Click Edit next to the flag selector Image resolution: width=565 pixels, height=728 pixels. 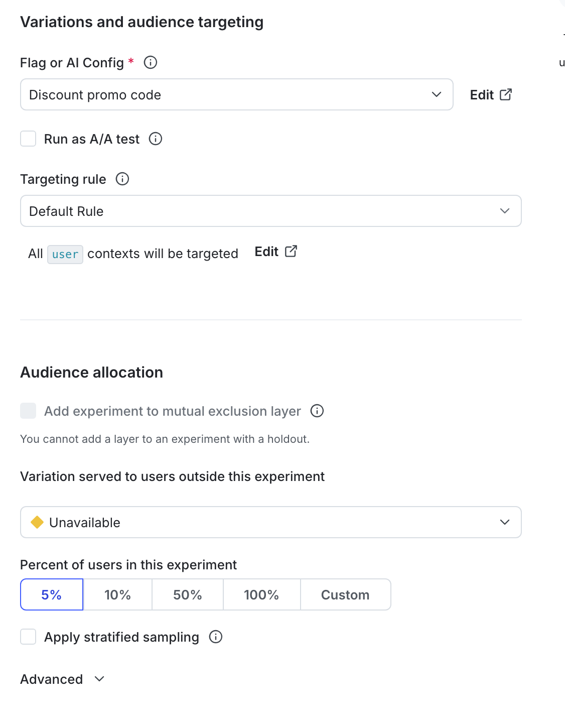481,94
